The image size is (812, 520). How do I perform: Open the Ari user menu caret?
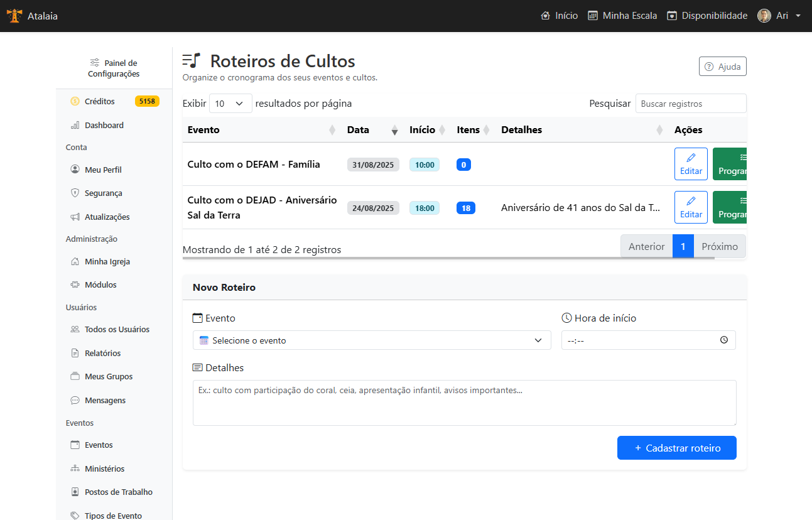798,16
